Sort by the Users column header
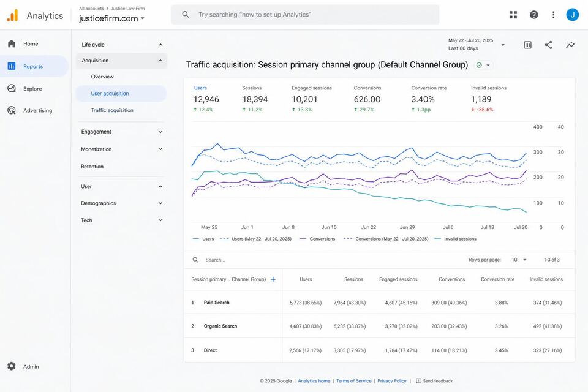The image size is (588, 392). point(306,279)
